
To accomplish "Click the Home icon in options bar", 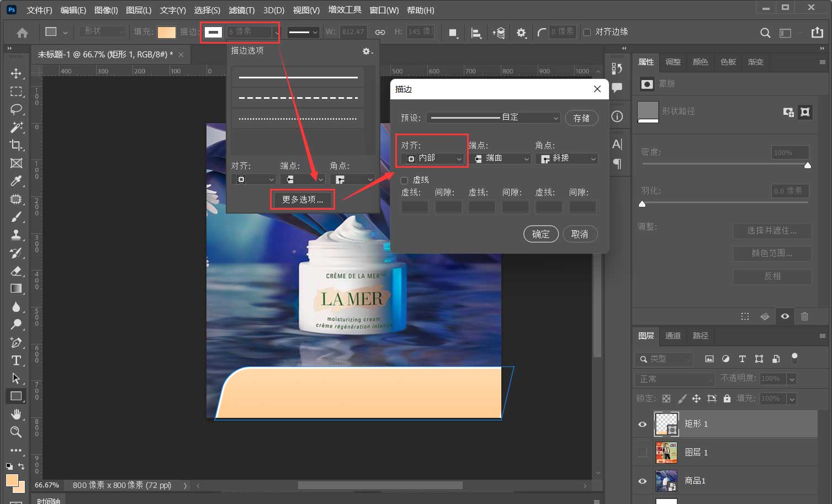I will [x=22, y=33].
